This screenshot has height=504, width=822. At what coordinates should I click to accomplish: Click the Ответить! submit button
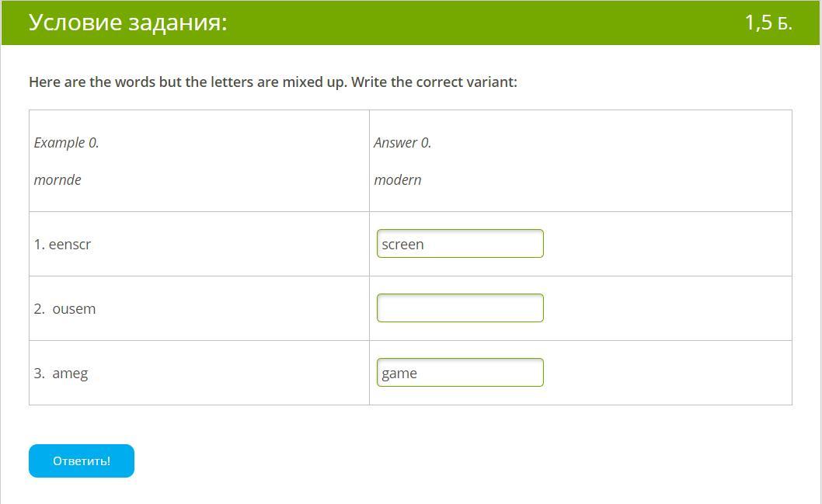[82, 461]
